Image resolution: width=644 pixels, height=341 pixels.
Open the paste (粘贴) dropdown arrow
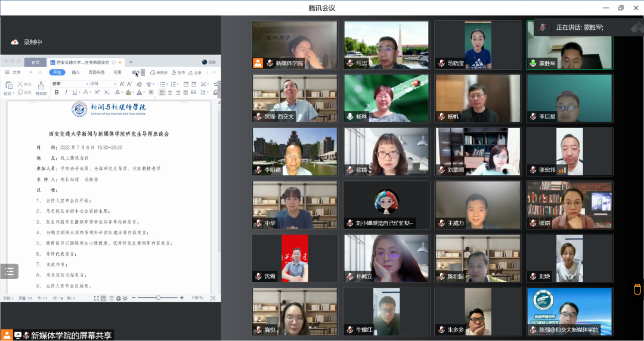click(13, 94)
